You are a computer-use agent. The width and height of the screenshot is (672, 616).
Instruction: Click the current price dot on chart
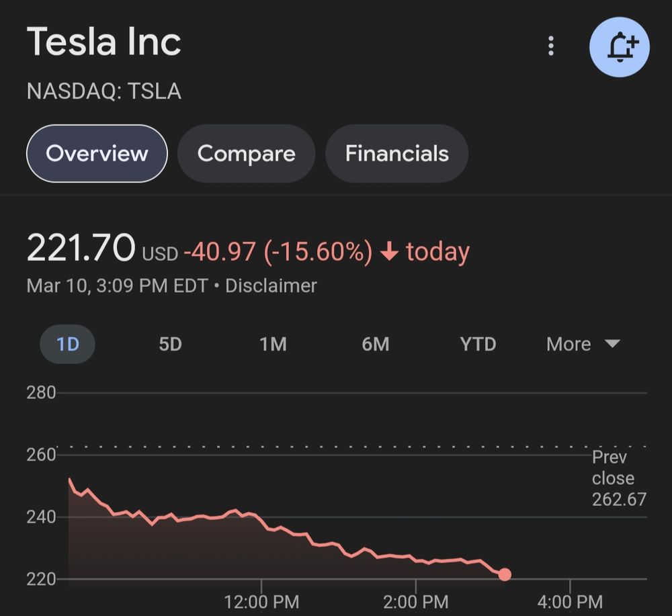(505, 574)
